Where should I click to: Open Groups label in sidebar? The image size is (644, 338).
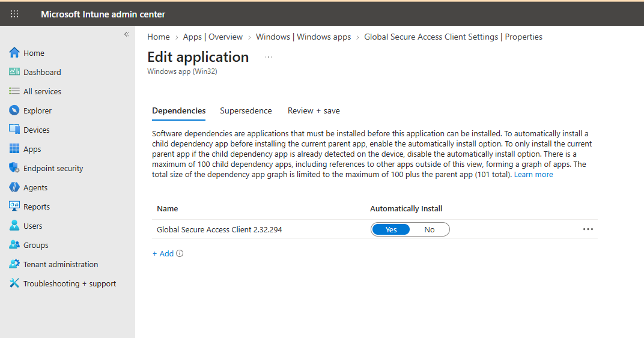(x=35, y=245)
